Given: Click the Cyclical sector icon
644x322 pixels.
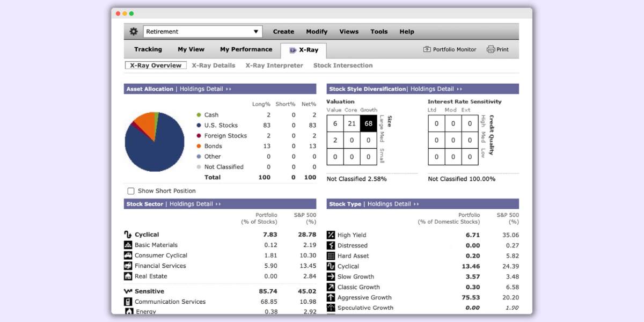Looking at the screenshot, I should tap(128, 235).
